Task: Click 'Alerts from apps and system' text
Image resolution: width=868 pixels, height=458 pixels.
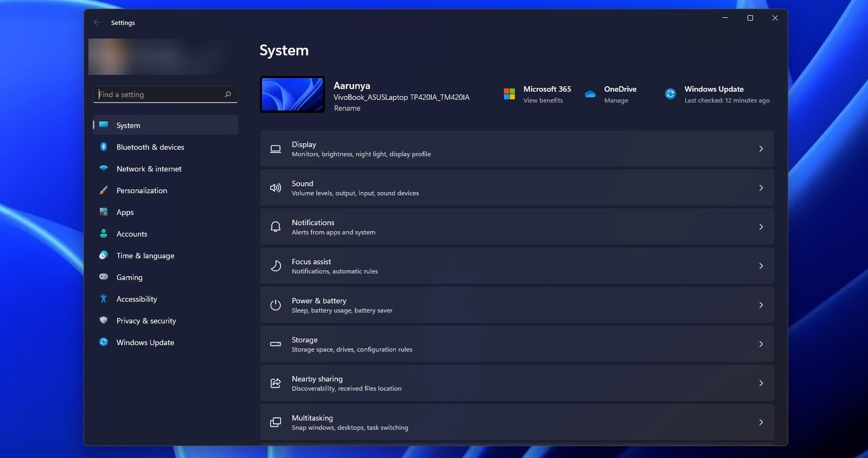Action: tap(334, 232)
